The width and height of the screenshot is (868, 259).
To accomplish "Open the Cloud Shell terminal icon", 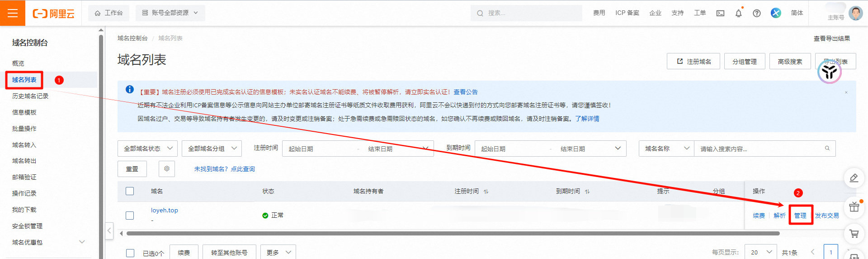I will coord(720,13).
